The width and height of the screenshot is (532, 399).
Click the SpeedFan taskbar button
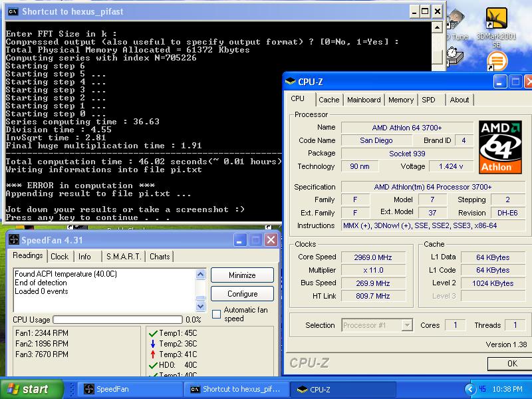(130, 389)
